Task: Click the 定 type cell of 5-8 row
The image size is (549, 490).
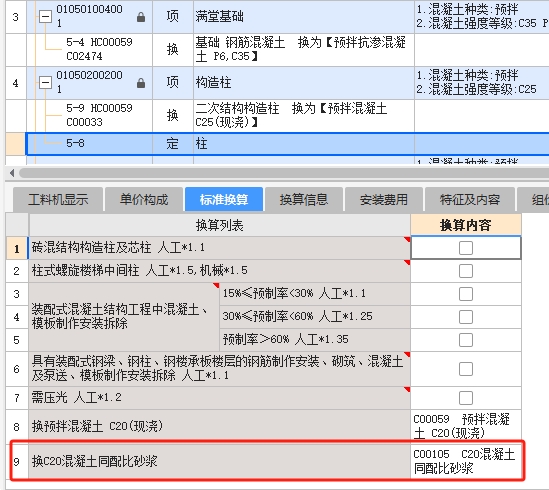Action: 173,144
